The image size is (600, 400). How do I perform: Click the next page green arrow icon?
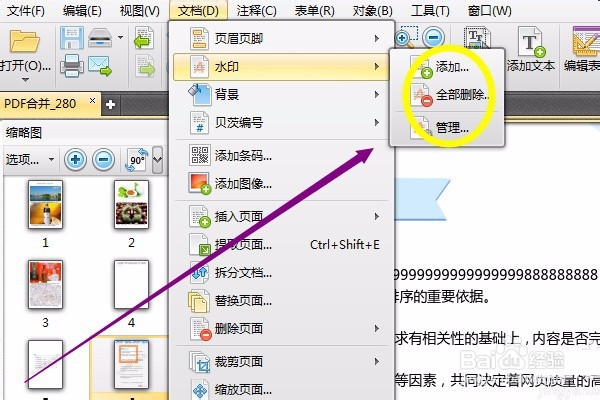[144, 66]
